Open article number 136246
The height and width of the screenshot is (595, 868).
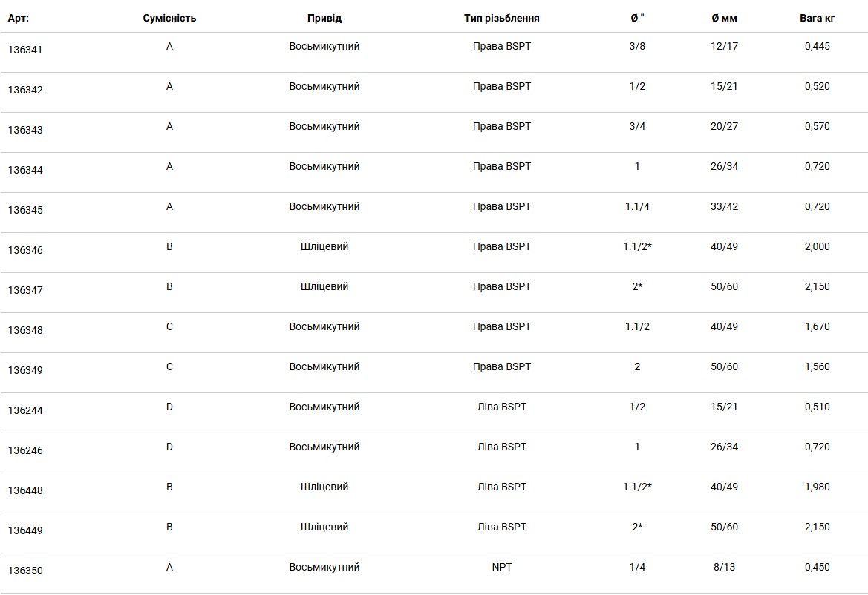(x=25, y=450)
